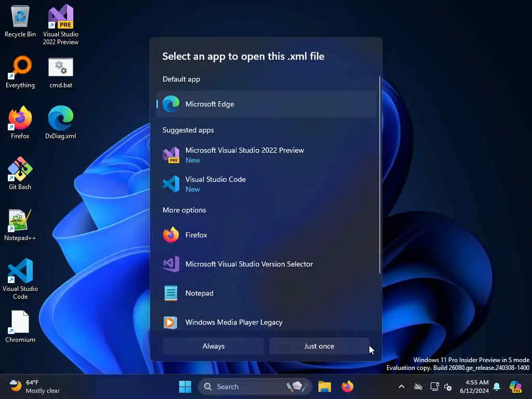Image resolution: width=532 pixels, height=399 pixels.
Task: Pick Windows Media Player Legacy in list
Action: 266,322
